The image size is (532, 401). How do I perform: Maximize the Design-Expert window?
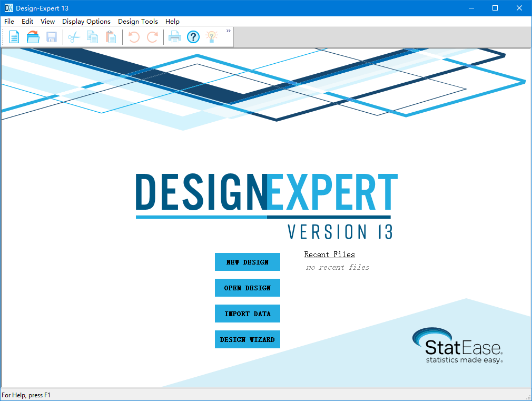point(495,8)
